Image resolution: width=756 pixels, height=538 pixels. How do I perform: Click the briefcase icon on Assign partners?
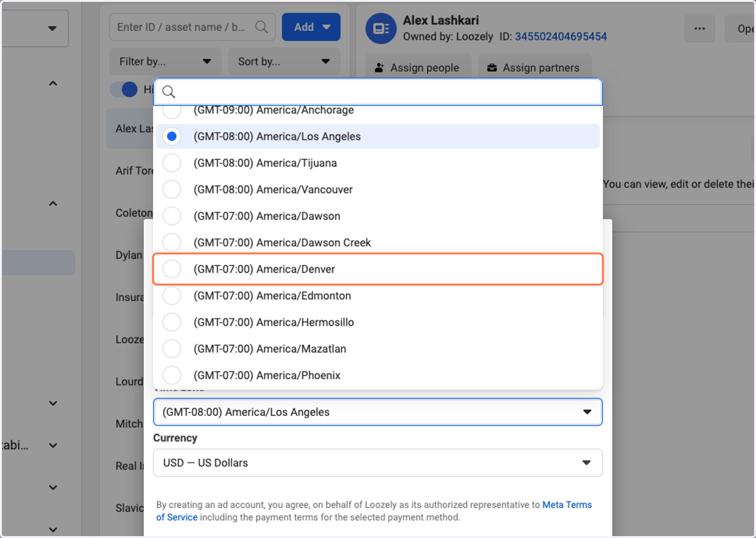point(491,67)
